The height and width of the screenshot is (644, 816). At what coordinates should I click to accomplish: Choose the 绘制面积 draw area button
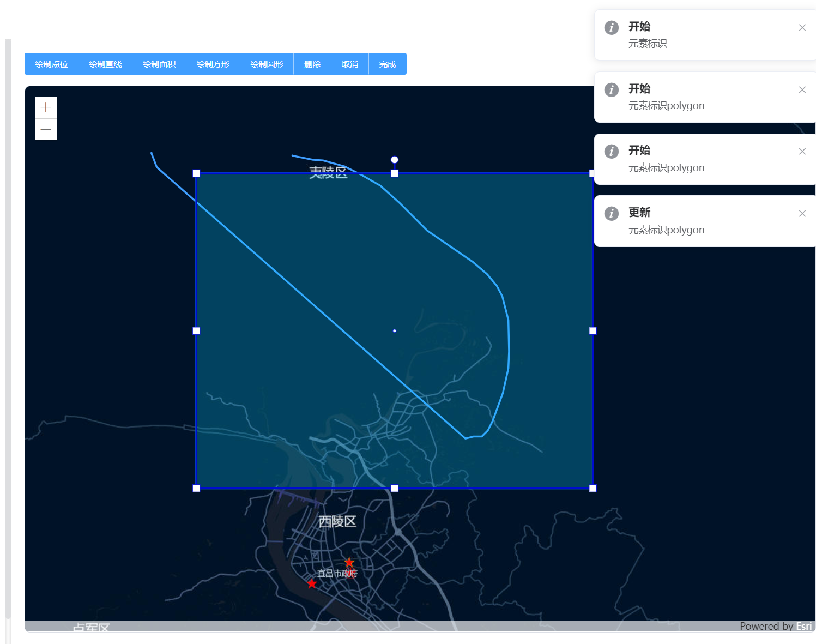tap(159, 64)
